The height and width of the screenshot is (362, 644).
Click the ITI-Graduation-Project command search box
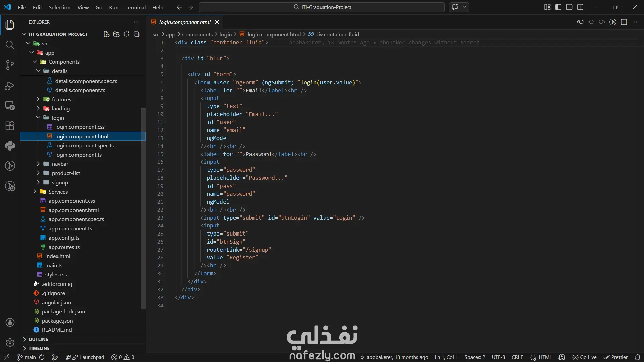(x=321, y=7)
